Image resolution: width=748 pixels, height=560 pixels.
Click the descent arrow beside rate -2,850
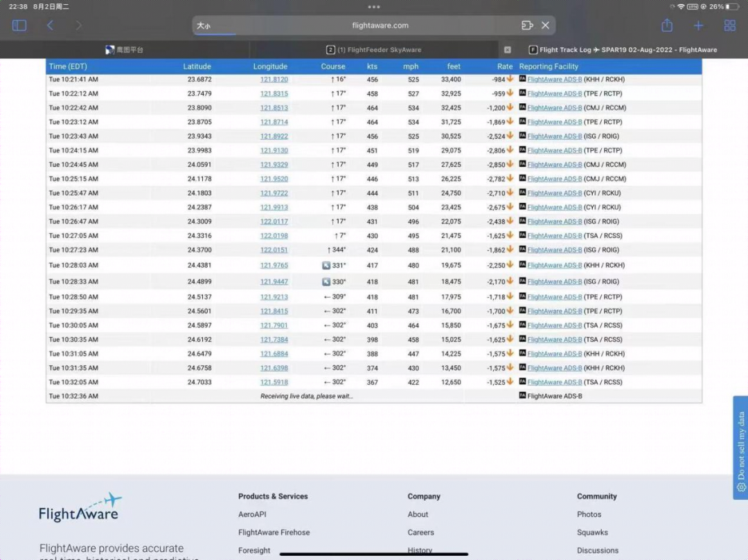coord(510,164)
